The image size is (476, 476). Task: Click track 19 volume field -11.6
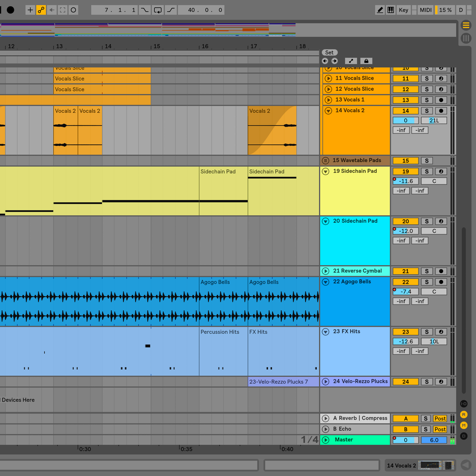406,181
